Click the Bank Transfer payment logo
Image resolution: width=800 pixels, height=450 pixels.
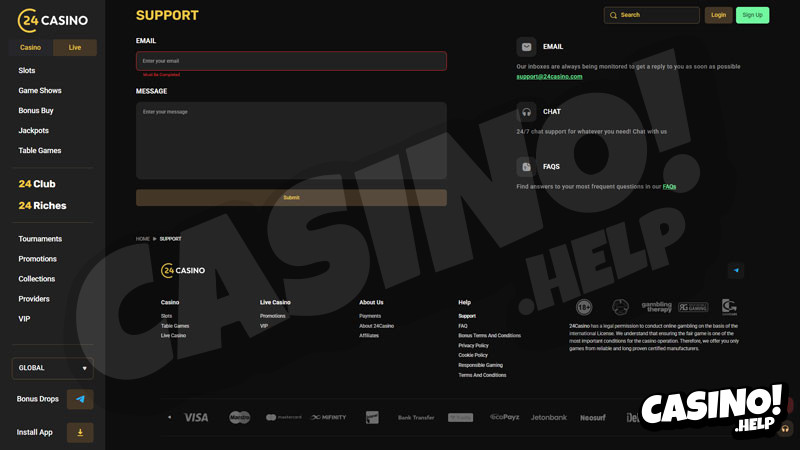(416, 417)
